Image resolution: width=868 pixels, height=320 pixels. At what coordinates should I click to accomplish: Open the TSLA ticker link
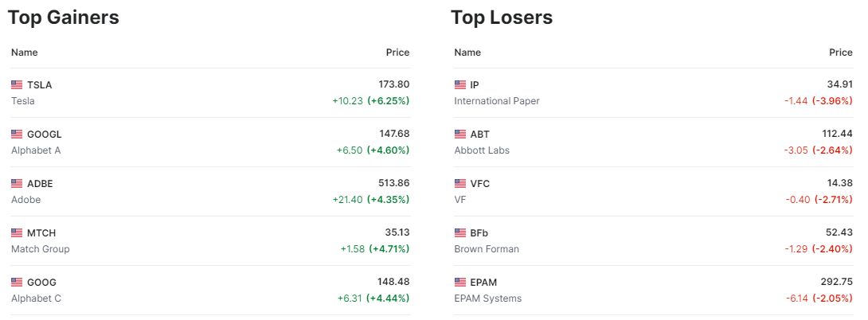(x=39, y=85)
